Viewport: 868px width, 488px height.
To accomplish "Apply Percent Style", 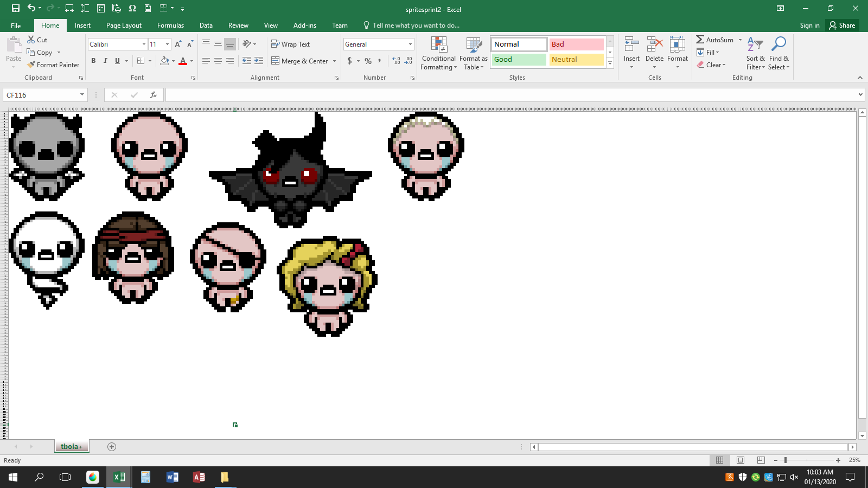I will coord(368,61).
